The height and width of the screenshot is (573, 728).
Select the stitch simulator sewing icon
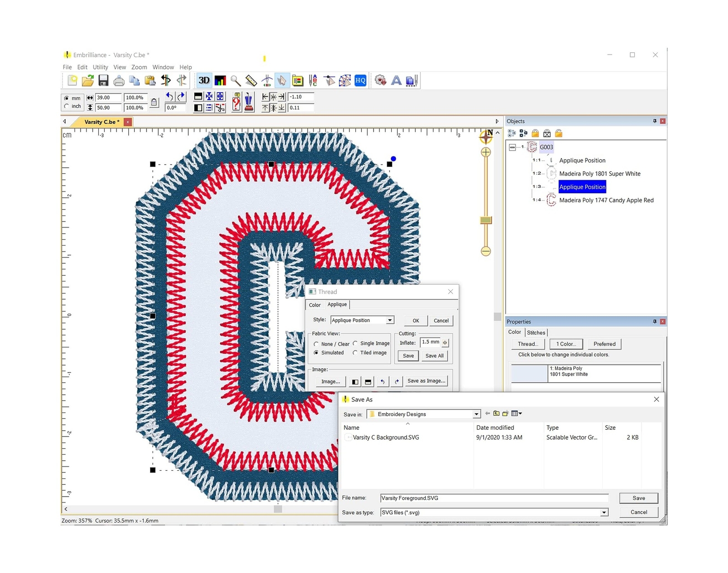[267, 80]
